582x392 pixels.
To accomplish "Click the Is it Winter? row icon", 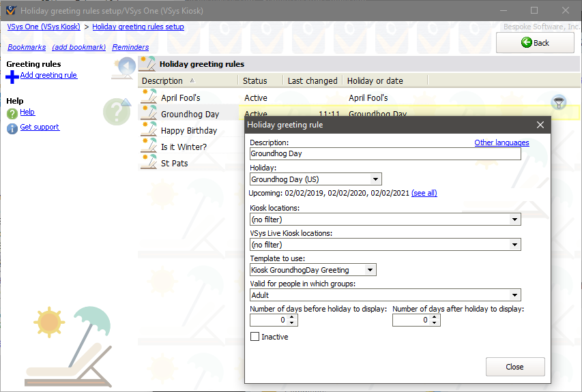I will tap(149, 147).
